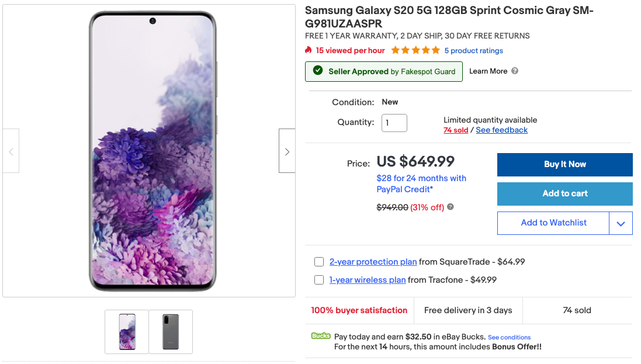This screenshot has height=364, width=641.
Task: View See conditions for eBay Bucks
Action: pos(509,337)
